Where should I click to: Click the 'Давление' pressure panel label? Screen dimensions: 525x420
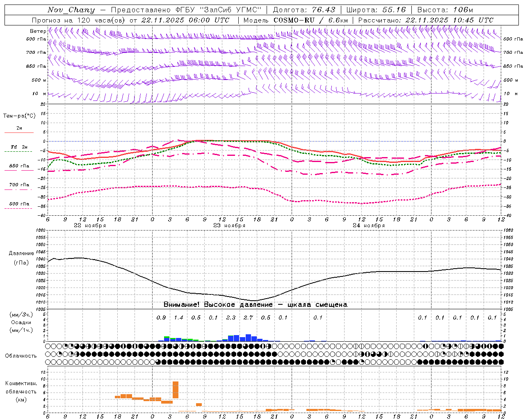click(21, 253)
